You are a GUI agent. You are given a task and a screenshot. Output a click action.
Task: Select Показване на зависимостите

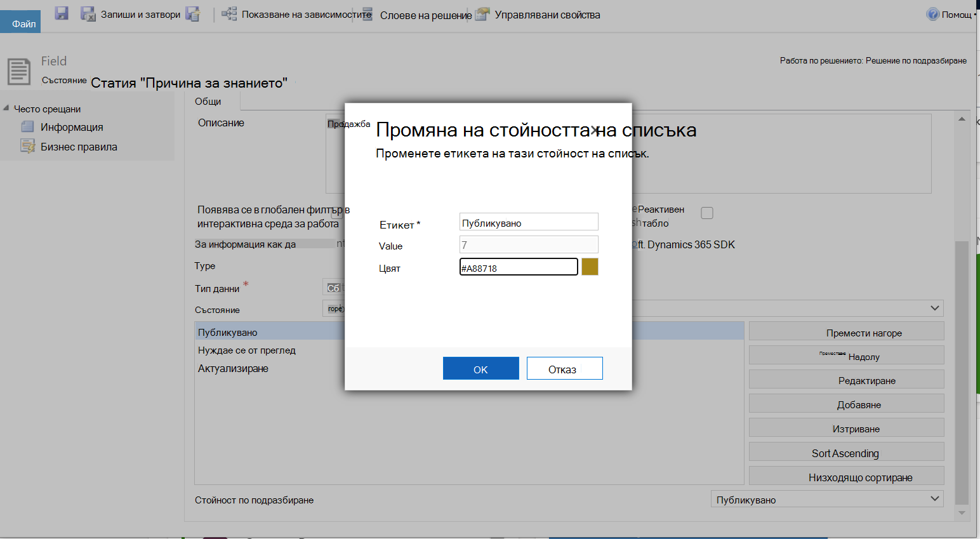click(x=306, y=14)
